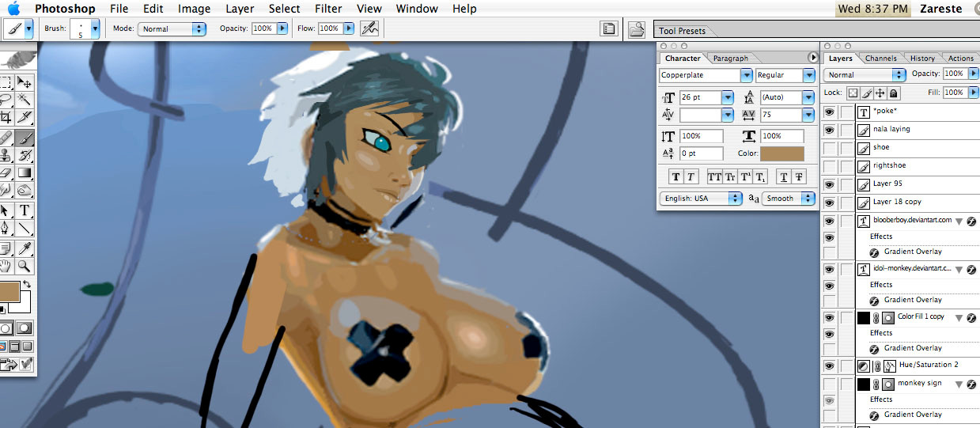
Task: Select the Slice tool
Action: (x=25, y=117)
